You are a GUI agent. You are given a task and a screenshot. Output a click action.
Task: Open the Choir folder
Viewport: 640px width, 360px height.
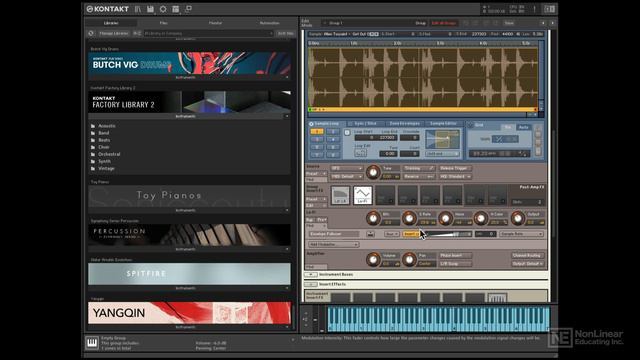click(x=104, y=147)
